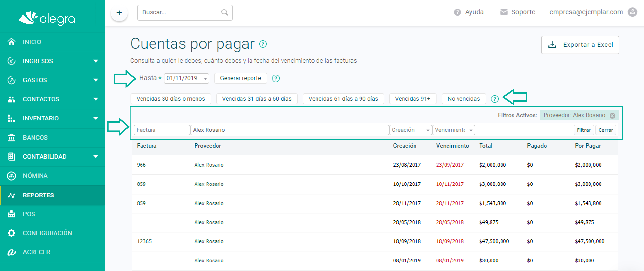Expand the Gastos menu arrow
644x271 pixels.
[x=96, y=80]
